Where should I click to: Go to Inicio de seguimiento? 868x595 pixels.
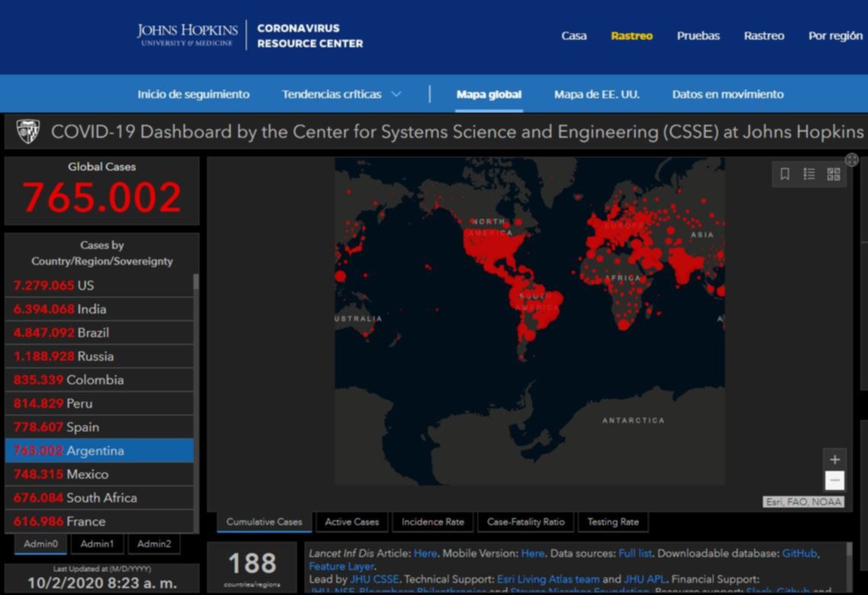point(193,94)
